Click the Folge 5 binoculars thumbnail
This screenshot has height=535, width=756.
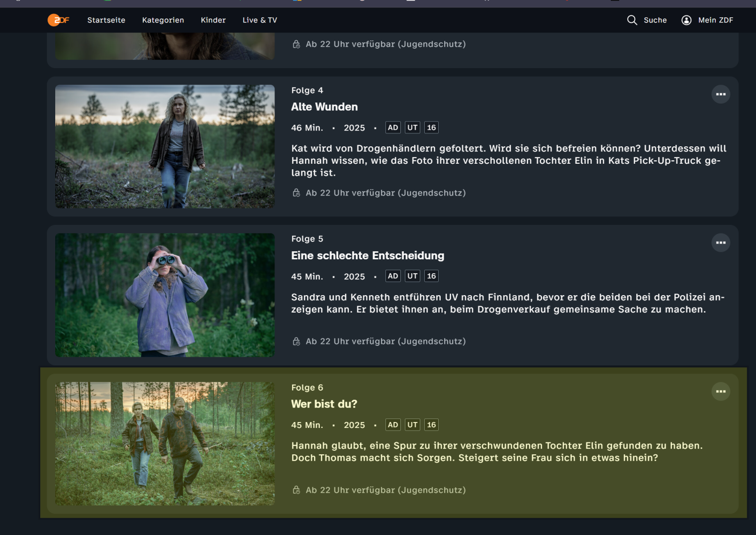pos(165,295)
